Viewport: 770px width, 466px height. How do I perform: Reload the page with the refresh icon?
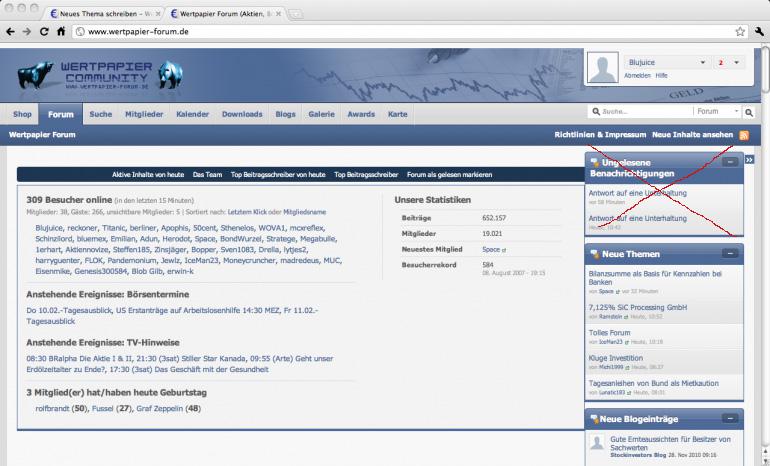pyautogui.click(x=44, y=31)
